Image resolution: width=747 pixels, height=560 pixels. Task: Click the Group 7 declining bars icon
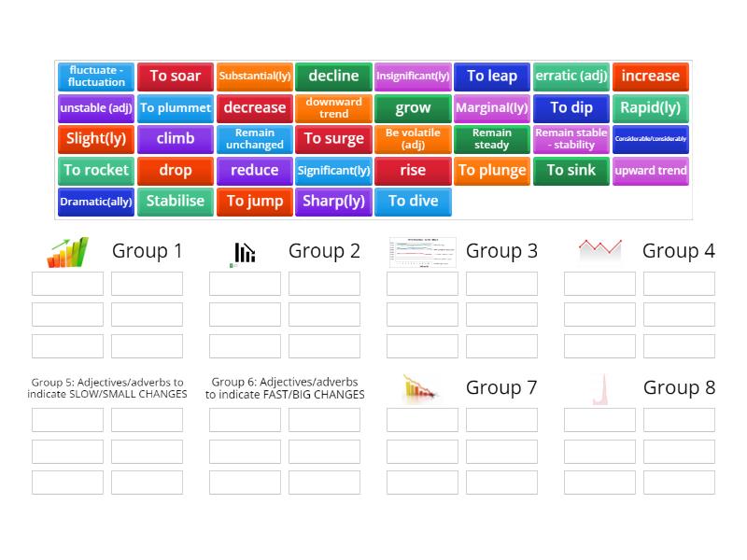[422, 386]
